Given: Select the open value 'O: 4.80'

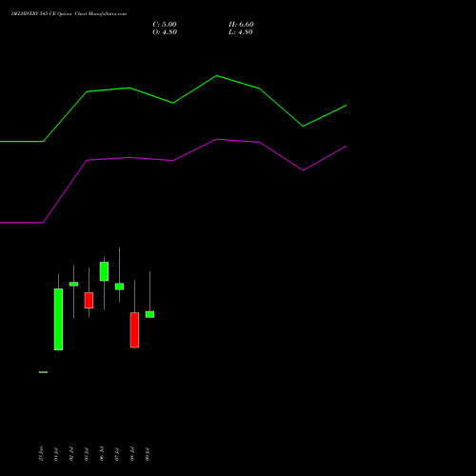Looking at the screenshot, I should (165, 32).
